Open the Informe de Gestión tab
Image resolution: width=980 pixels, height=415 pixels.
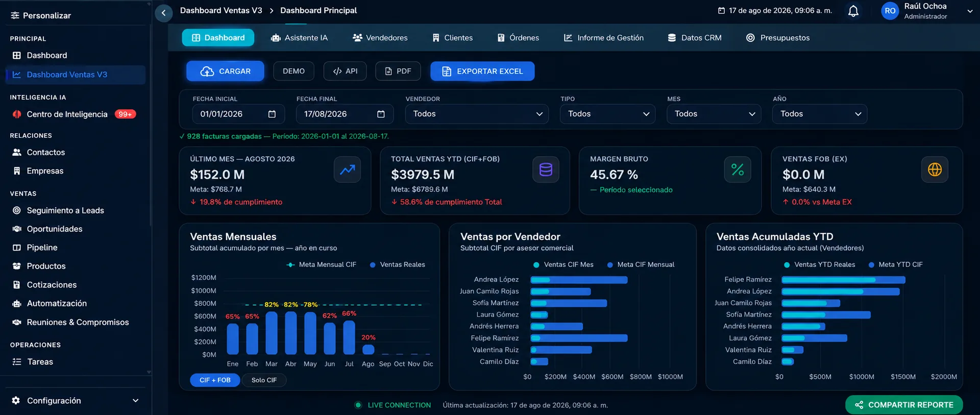click(x=603, y=38)
